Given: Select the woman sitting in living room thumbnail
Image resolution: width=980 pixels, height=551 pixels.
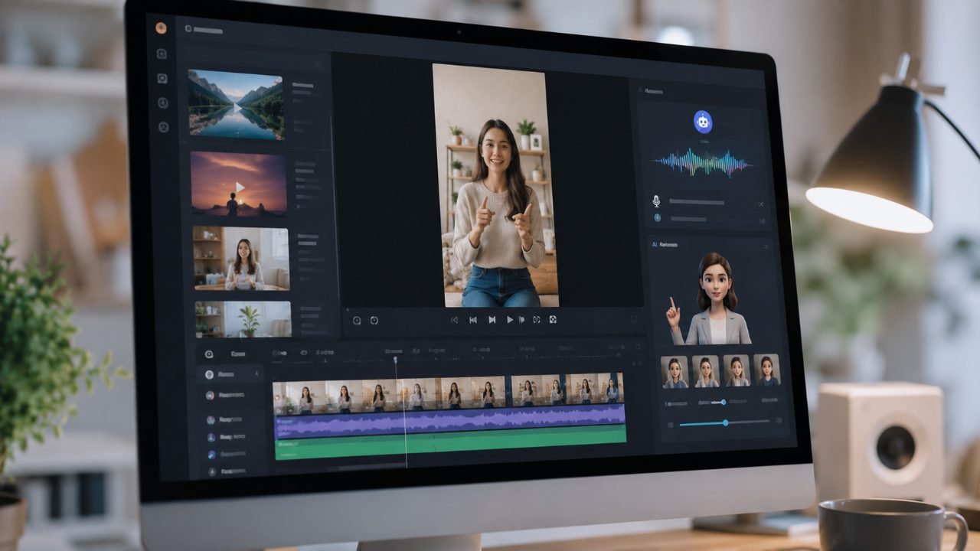Looking at the screenshot, I should click(x=241, y=259).
